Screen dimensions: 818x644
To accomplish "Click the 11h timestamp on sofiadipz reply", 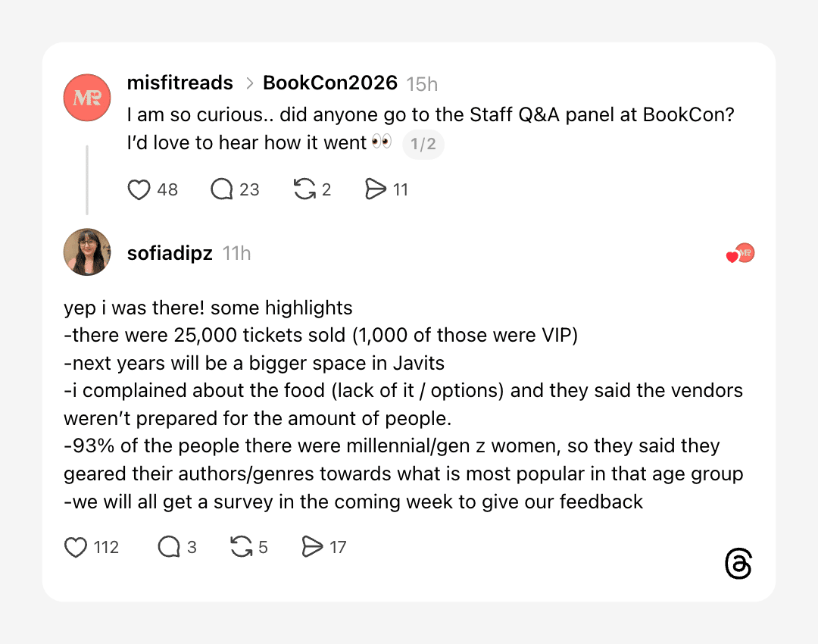I will coord(236,254).
